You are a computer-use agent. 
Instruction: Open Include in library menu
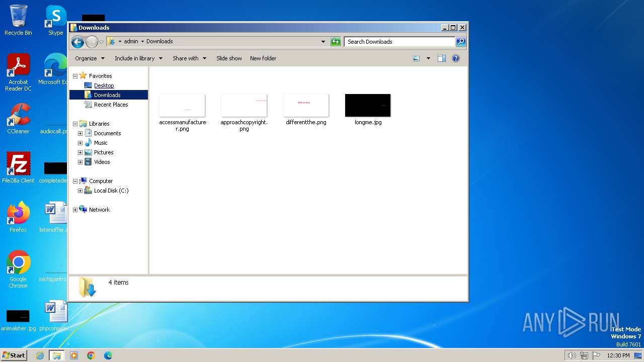pyautogui.click(x=138, y=58)
